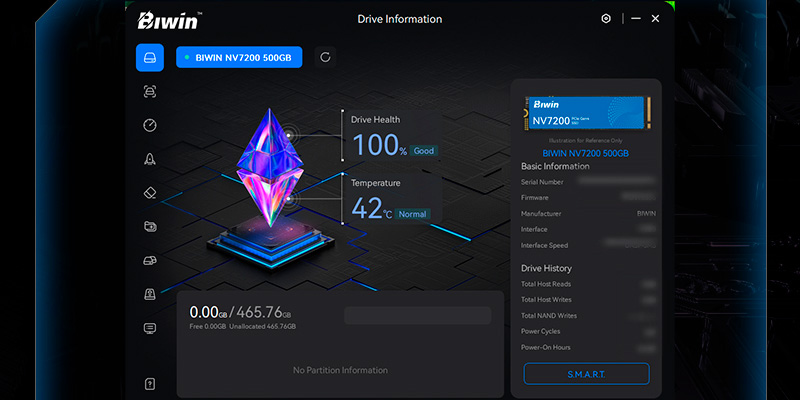800x400 pixels.
Task: Open the monitor system info sidebar icon
Action: tap(149, 328)
